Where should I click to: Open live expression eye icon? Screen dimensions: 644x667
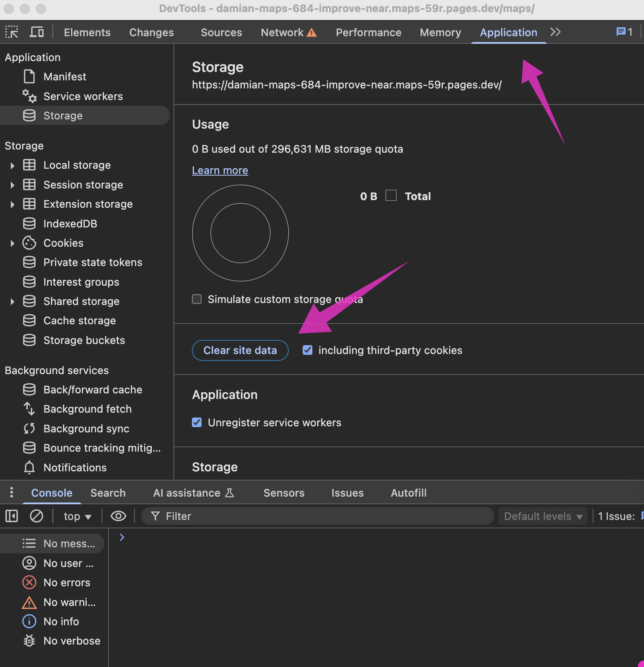118,516
